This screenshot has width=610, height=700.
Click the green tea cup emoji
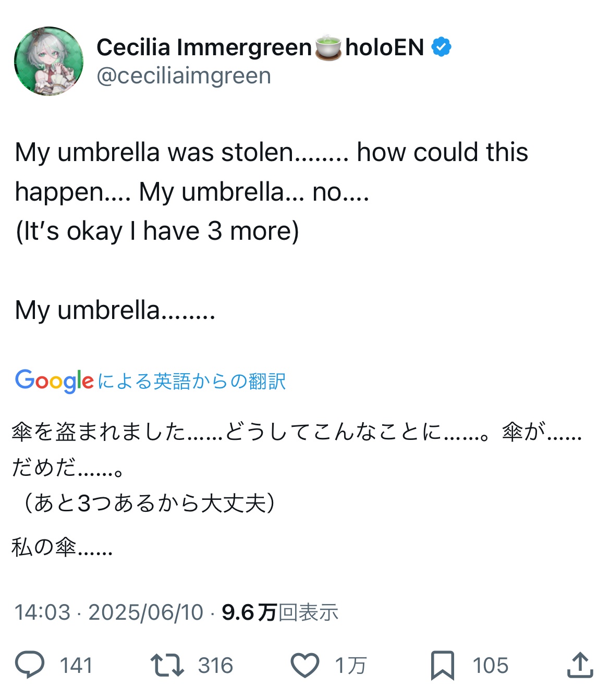(328, 47)
